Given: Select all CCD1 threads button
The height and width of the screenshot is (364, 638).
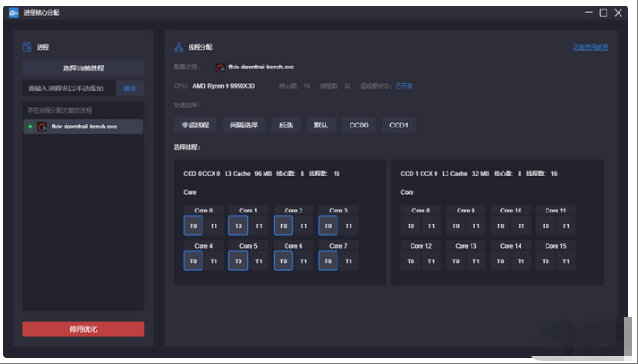Looking at the screenshot, I should click(399, 126).
